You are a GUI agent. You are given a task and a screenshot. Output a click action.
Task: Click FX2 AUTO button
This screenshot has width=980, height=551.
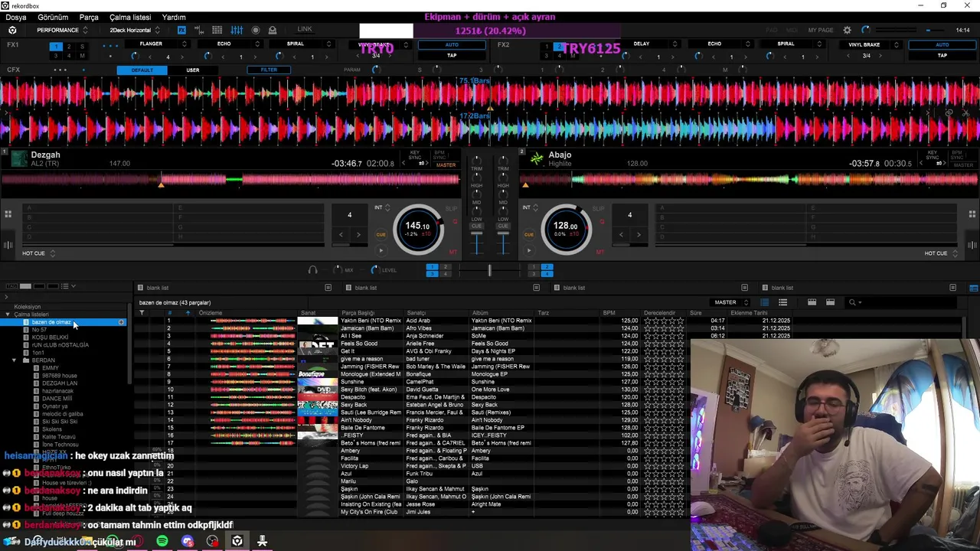(x=942, y=44)
